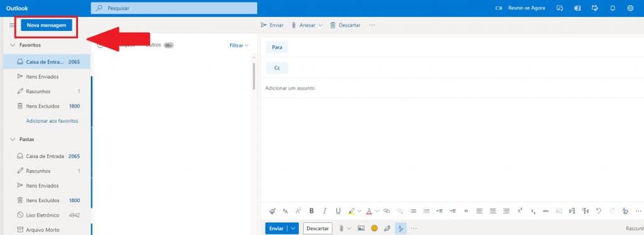The height and width of the screenshot is (235, 644).
Task: Insert an emoji into the message
Action: click(x=374, y=228)
